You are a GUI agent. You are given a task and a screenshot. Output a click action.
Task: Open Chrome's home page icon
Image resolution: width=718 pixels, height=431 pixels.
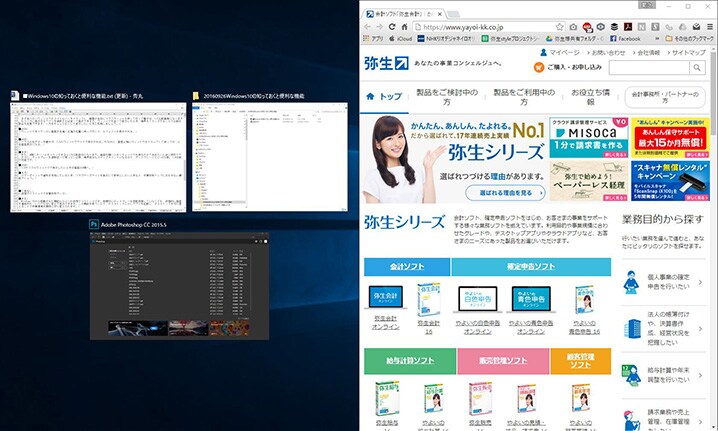pyautogui.click(x=404, y=27)
